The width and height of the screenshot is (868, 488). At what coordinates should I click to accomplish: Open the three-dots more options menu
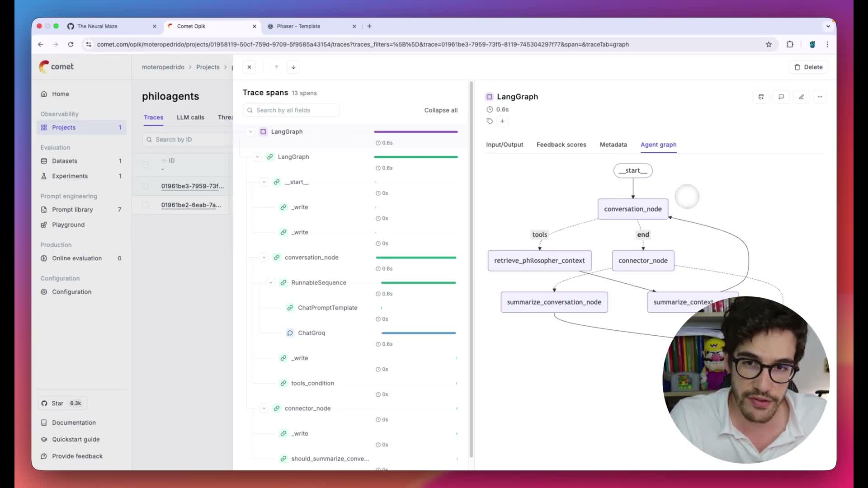point(820,97)
